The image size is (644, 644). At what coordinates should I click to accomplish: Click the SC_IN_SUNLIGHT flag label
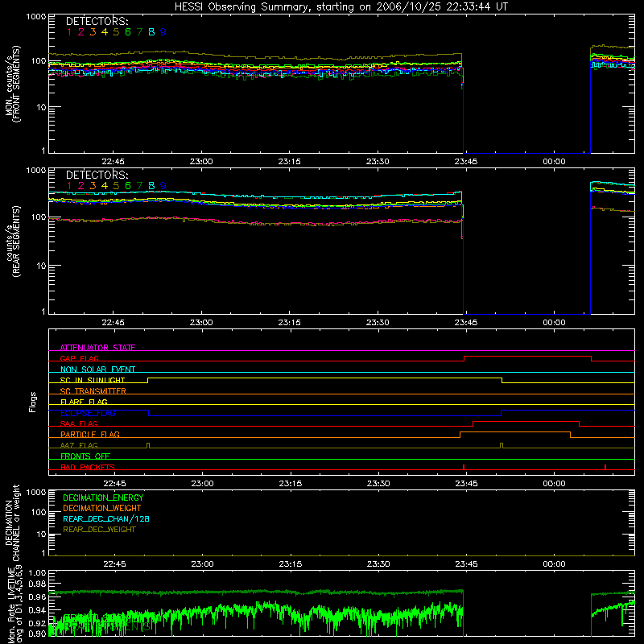coord(93,380)
